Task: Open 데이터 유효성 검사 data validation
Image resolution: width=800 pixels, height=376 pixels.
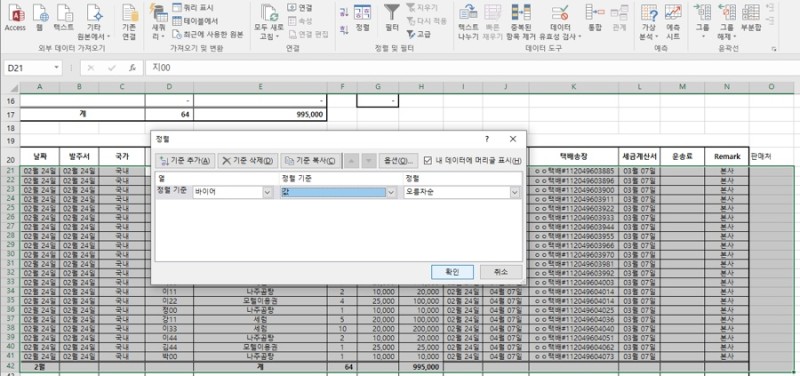Action: click(x=560, y=22)
